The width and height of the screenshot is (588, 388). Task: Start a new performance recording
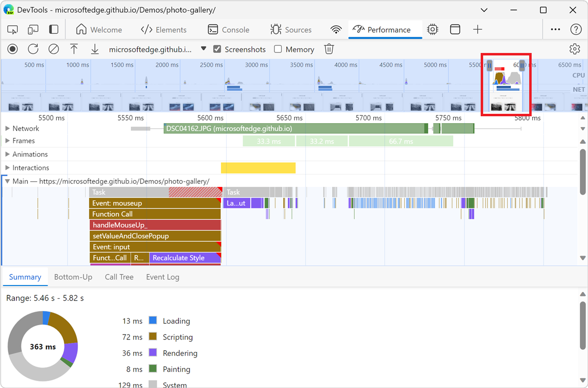[x=12, y=49]
